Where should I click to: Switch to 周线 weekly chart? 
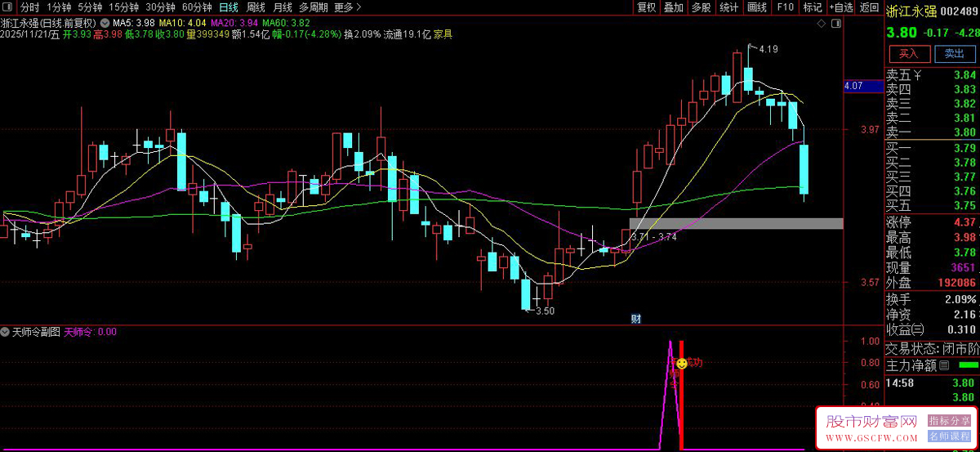(x=256, y=7)
